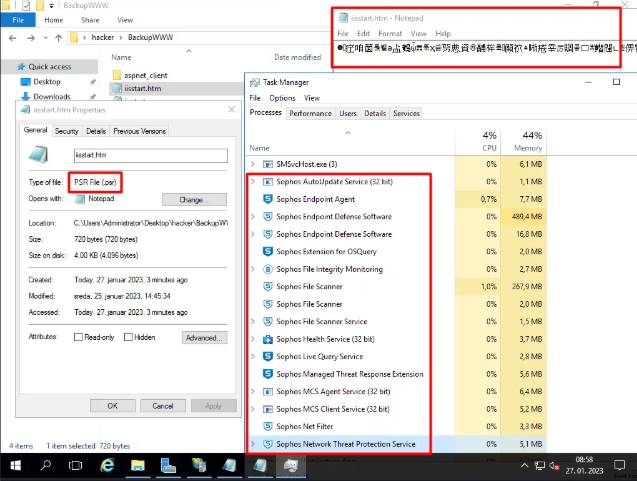Click the Sophos MCS Client Service icon
The height and width of the screenshot is (481, 637).
[x=268, y=409]
